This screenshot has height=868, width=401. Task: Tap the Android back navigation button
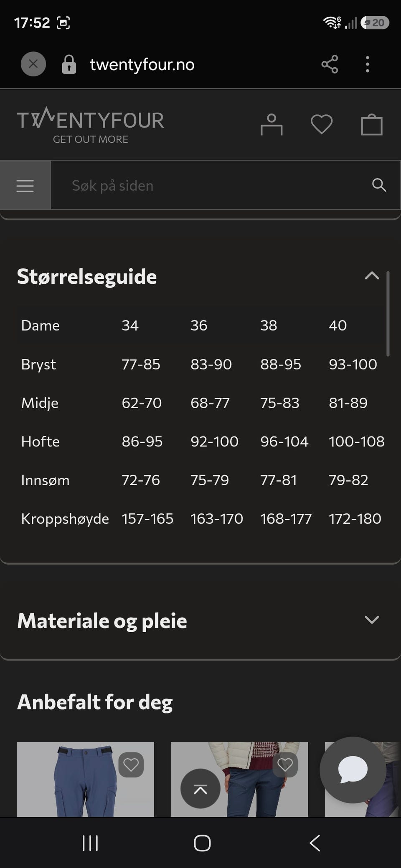pyautogui.click(x=315, y=843)
